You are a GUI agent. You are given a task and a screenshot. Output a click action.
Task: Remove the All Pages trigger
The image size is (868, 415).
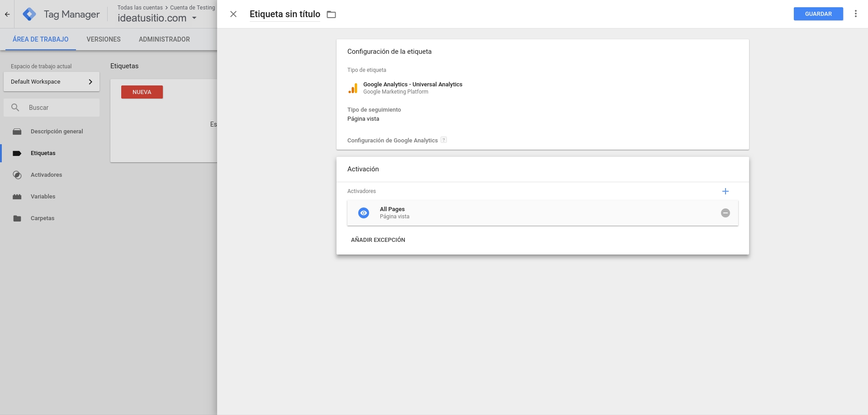pos(725,213)
